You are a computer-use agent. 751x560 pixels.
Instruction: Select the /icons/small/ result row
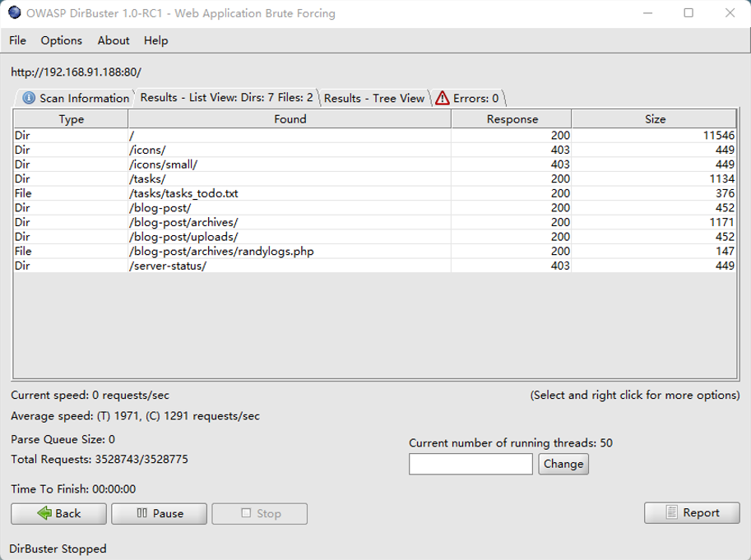pos(374,164)
